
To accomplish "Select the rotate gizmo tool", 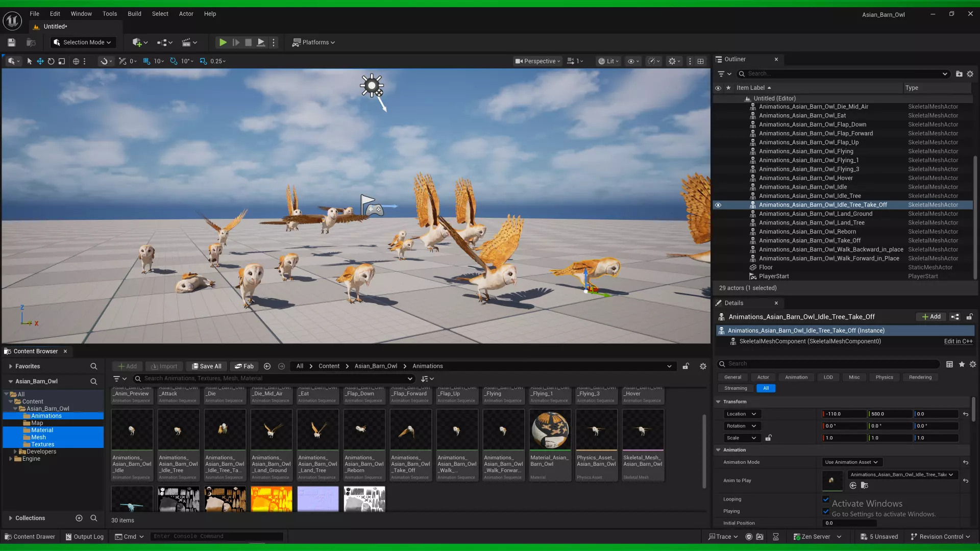I will click(51, 61).
